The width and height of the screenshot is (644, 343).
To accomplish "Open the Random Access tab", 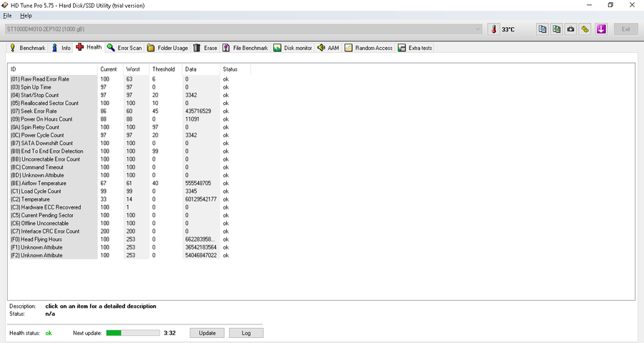I will click(x=369, y=48).
